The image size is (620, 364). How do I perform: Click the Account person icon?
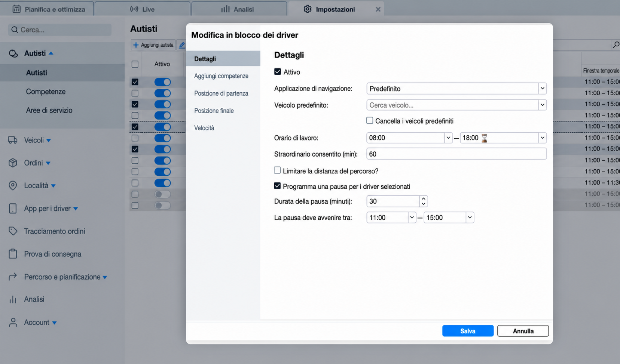coord(13,322)
